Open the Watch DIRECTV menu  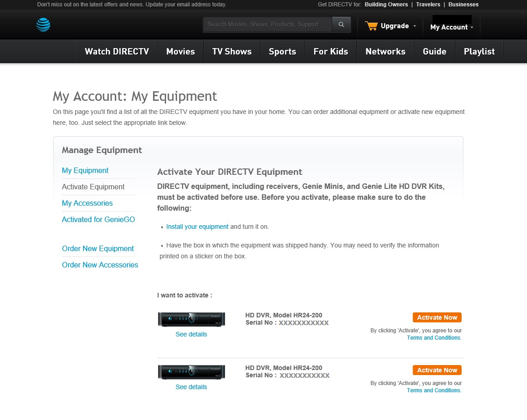117,51
